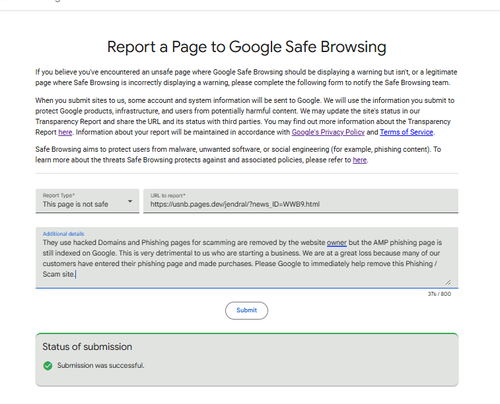Click the underlined word 'owner' in details
Image resolution: width=500 pixels, height=404 pixels.
coord(336,243)
